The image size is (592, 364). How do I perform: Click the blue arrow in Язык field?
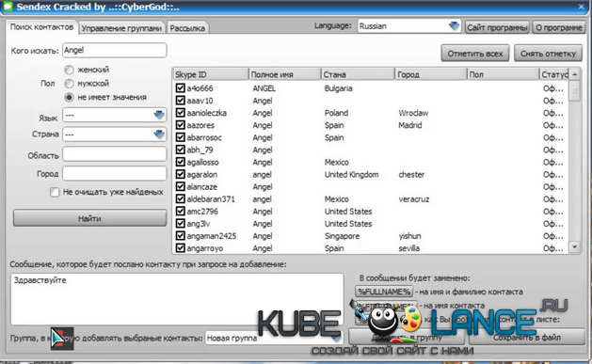pos(159,115)
